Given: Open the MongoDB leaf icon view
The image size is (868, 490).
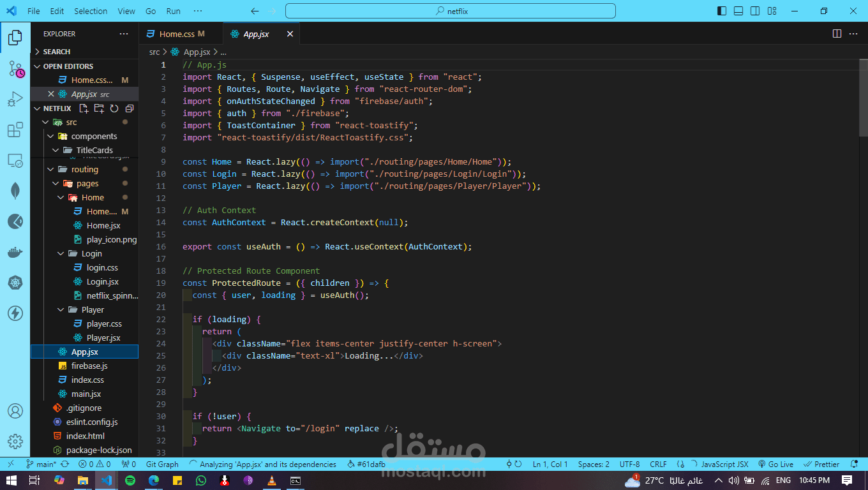Looking at the screenshot, I should [15, 191].
